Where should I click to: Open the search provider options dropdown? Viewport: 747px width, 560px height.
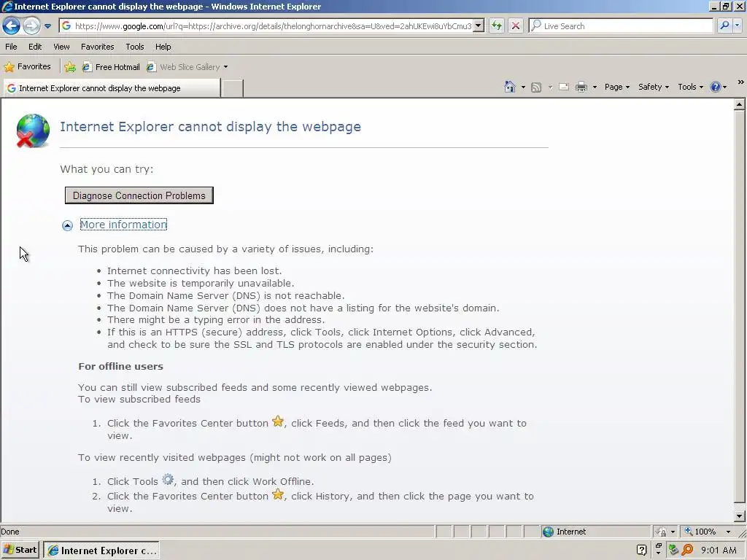point(738,26)
